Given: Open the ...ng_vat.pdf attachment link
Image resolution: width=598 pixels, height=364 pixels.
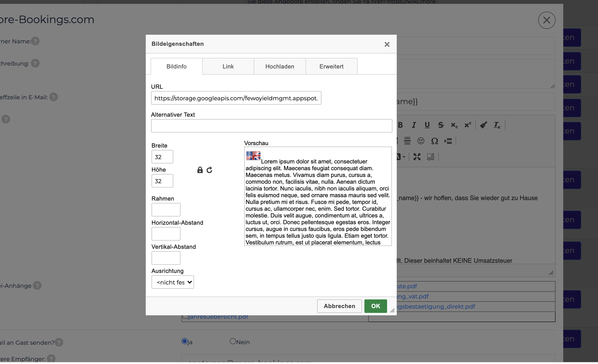Looking at the screenshot, I should coord(413,296).
